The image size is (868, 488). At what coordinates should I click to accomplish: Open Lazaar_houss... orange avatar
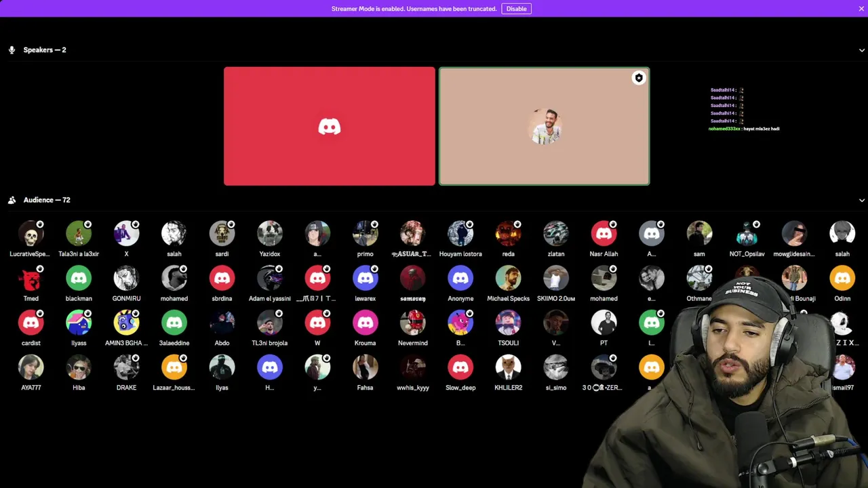[174, 367]
